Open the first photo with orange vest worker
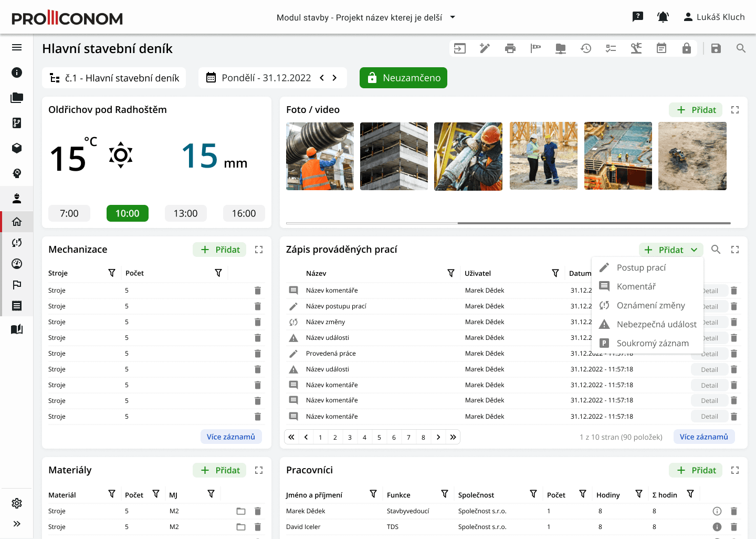 tap(320, 156)
